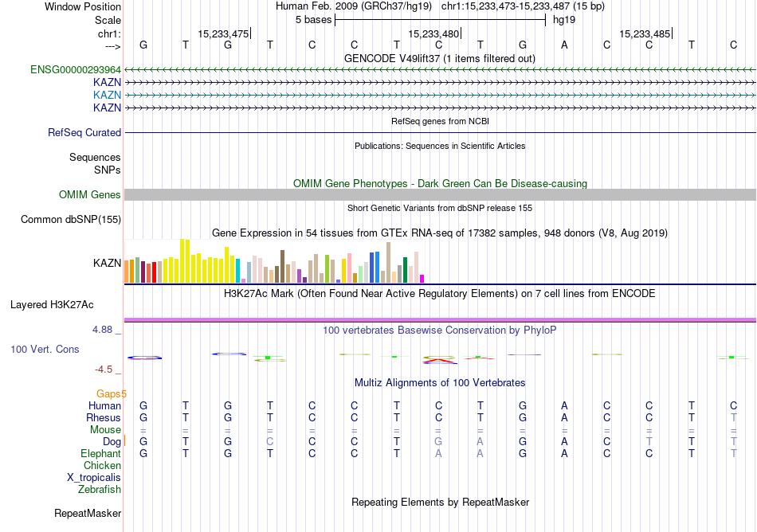The height and width of the screenshot is (532, 757).
Task: Click the ---> sequence direction arrow label
Action: (x=113, y=46)
